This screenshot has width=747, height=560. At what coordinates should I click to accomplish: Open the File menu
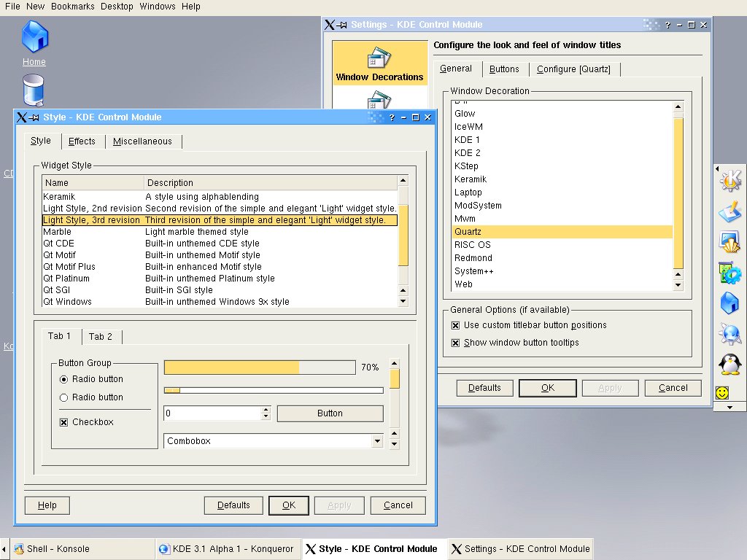pyautogui.click(x=12, y=7)
